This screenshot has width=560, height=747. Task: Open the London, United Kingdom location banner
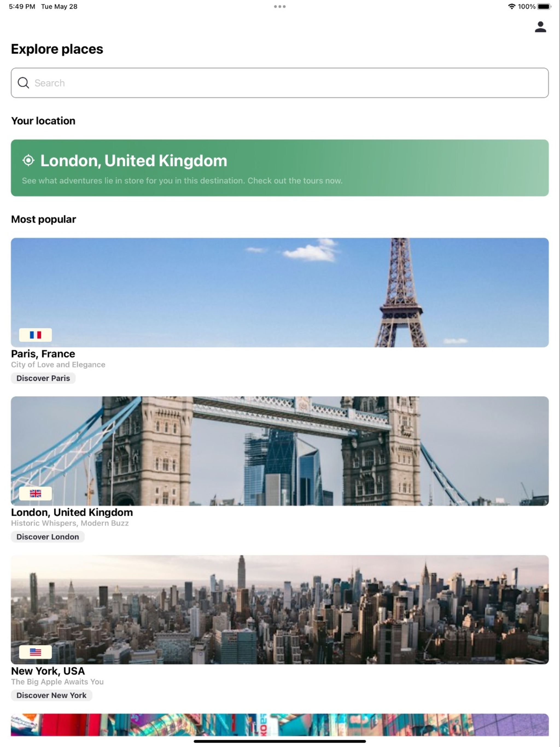pos(280,168)
